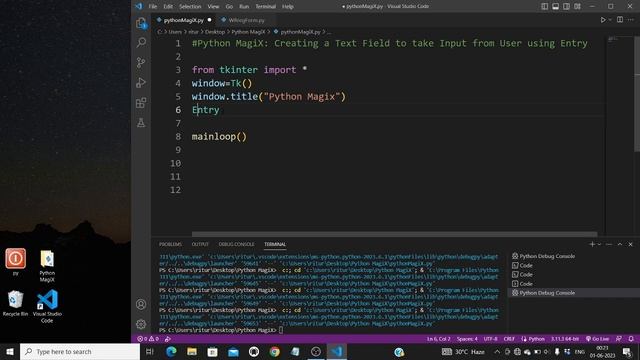Open the Help menu
Viewport: 640px width, 360px height.
tap(287, 6)
